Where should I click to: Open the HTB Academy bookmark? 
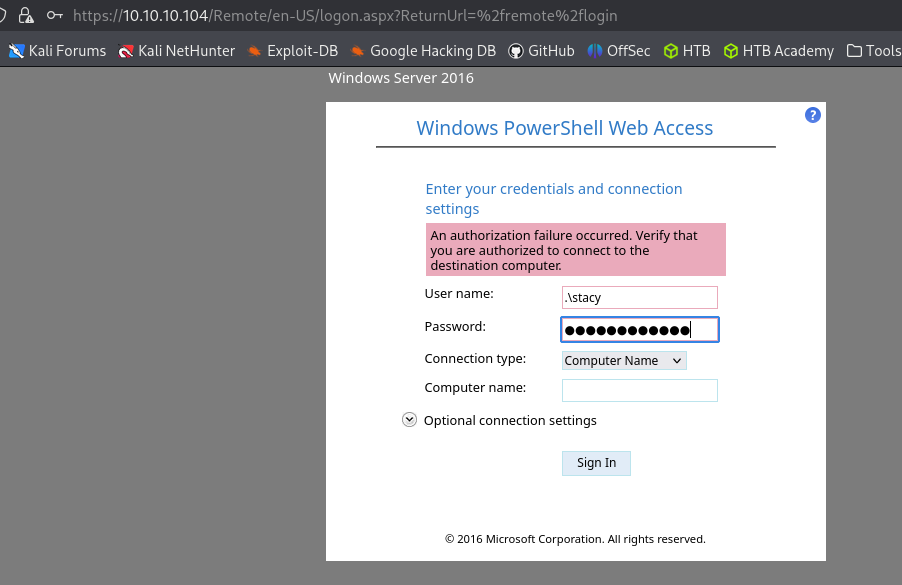pyautogui.click(x=779, y=51)
